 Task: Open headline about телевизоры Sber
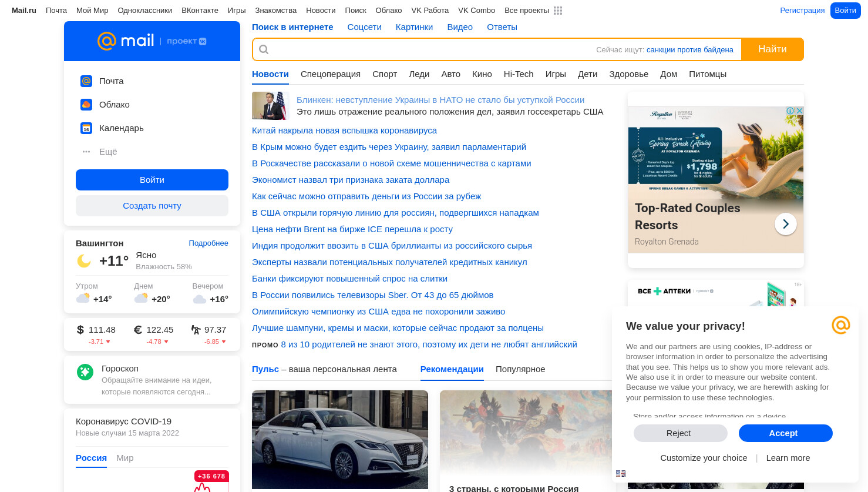pos(372,295)
